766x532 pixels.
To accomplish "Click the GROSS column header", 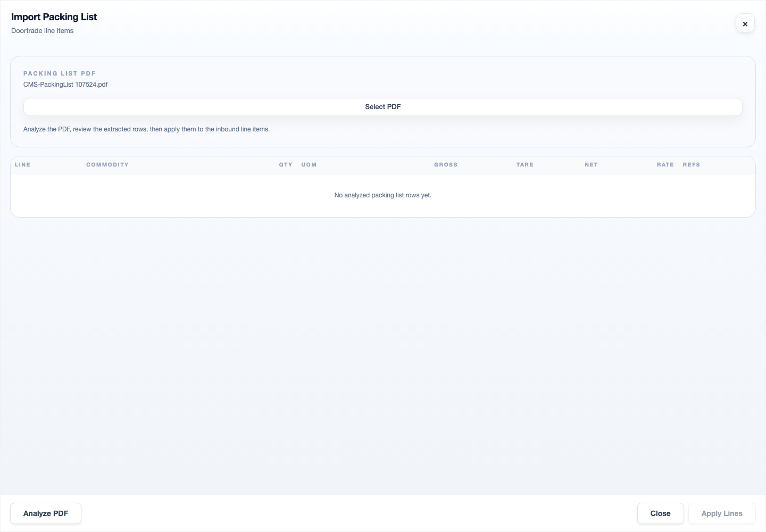I will tap(446, 165).
